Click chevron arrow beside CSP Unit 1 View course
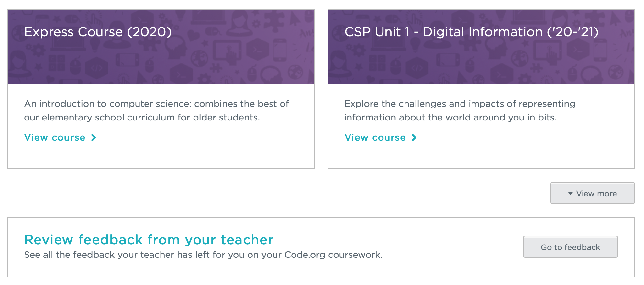Image resolution: width=644 pixels, height=285 pixels. 414,138
